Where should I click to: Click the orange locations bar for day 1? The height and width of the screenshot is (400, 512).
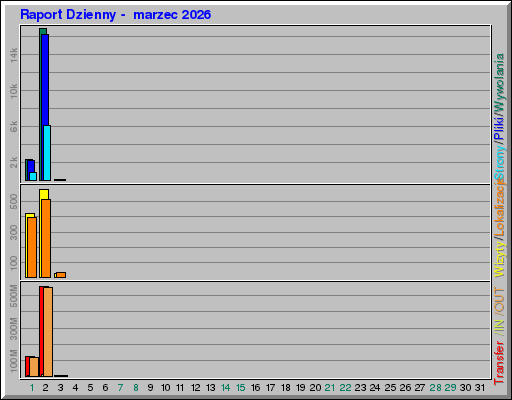(32, 247)
